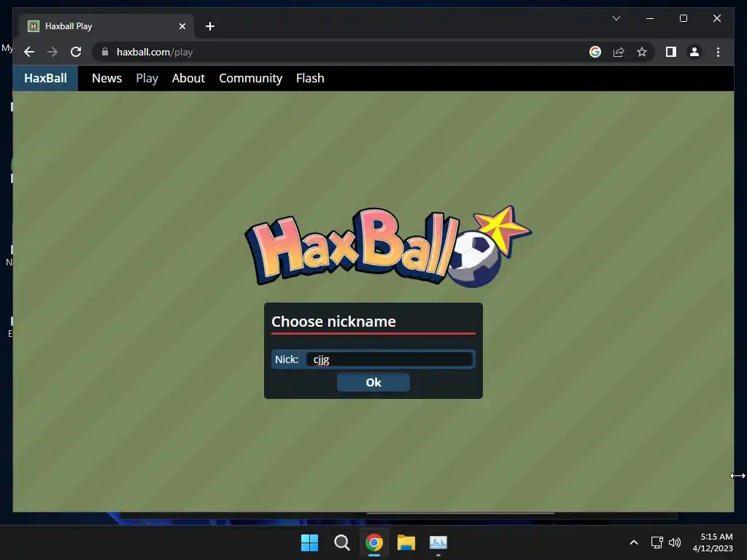View site info via padlock icon

coord(105,52)
